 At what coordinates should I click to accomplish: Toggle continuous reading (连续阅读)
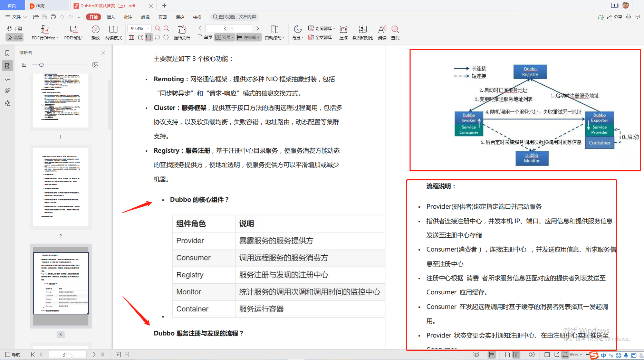[249, 37]
